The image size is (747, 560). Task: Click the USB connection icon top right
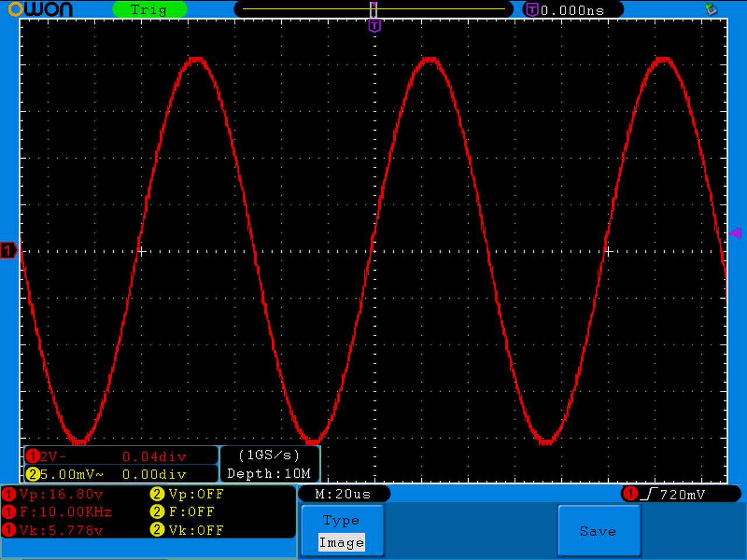point(711,9)
